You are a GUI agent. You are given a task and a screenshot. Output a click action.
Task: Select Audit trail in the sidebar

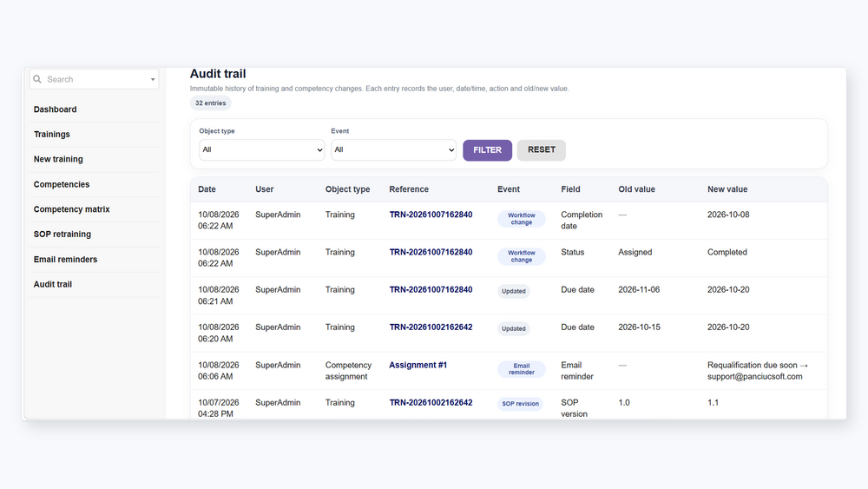click(53, 284)
